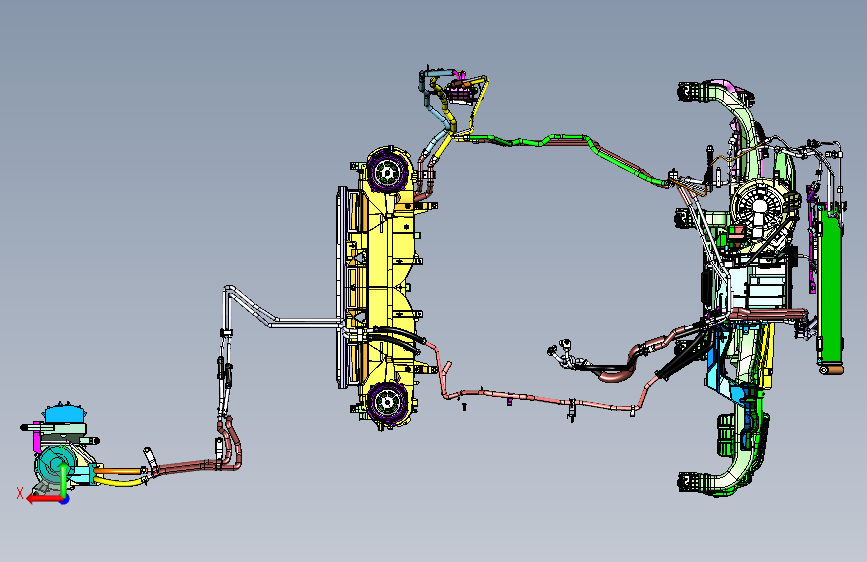Select the upper purple blower wheel on yellow housing
The height and width of the screenshot is (562, 867).
point(388,172)
